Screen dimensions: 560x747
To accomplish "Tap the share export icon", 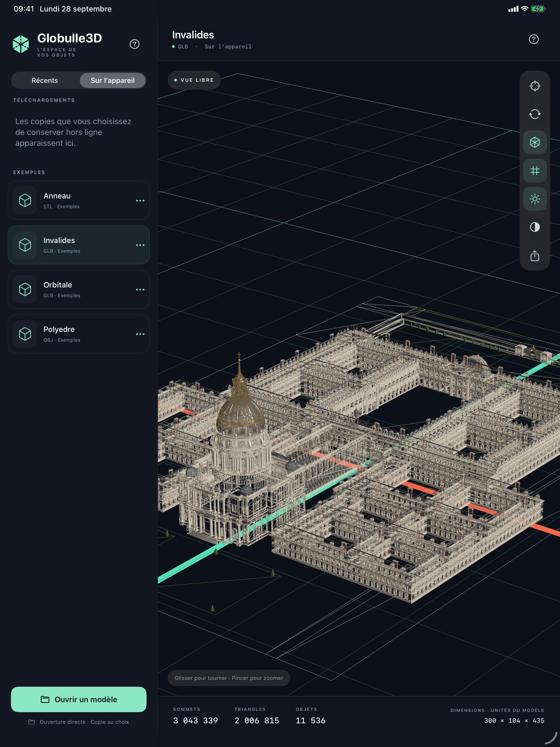I will [x=535, y=256].
